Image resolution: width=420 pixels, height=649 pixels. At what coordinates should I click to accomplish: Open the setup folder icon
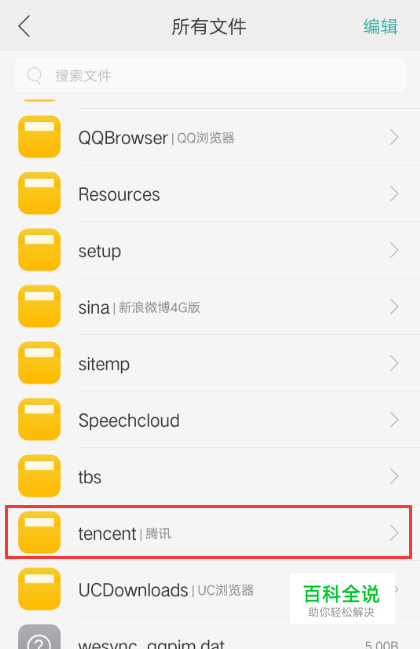39,250
